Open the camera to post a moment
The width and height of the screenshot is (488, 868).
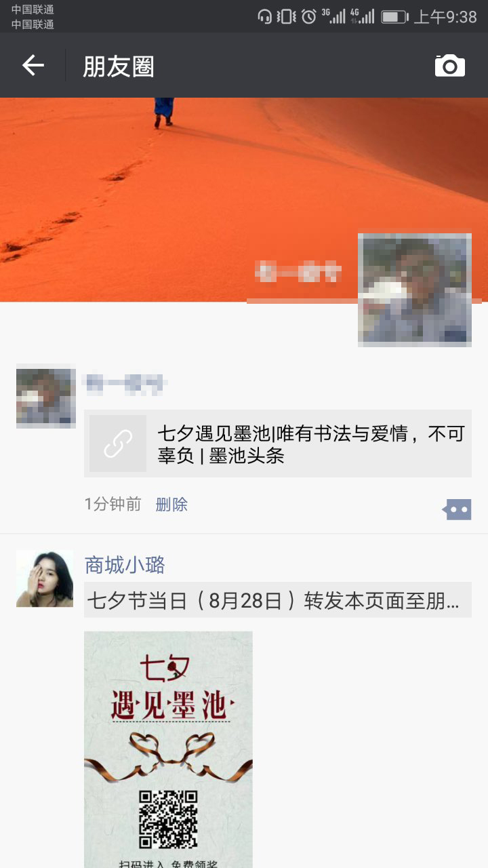pyautogui.click(x=450, y=65)
